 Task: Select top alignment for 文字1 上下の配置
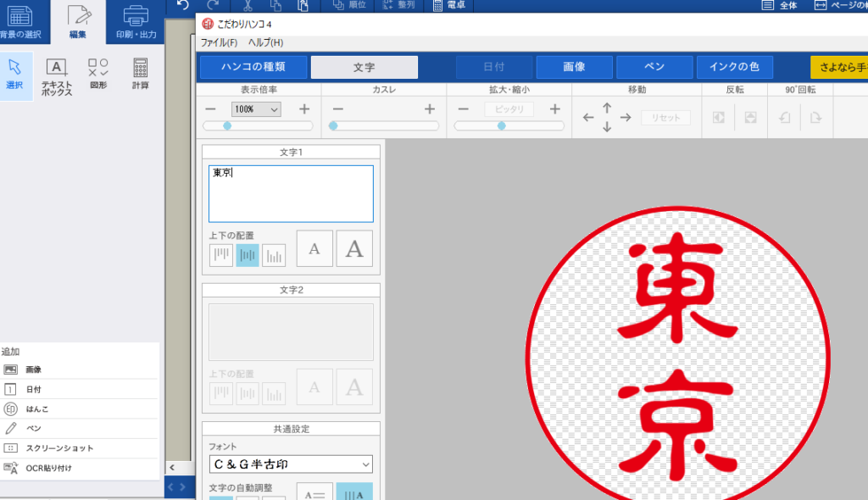click(221, 254)
